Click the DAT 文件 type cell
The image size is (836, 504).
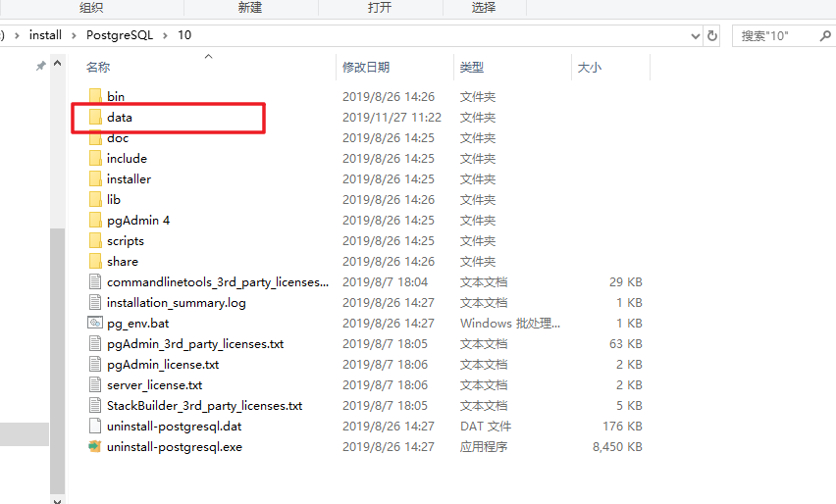pyautogui.click(x=486, y=427)
